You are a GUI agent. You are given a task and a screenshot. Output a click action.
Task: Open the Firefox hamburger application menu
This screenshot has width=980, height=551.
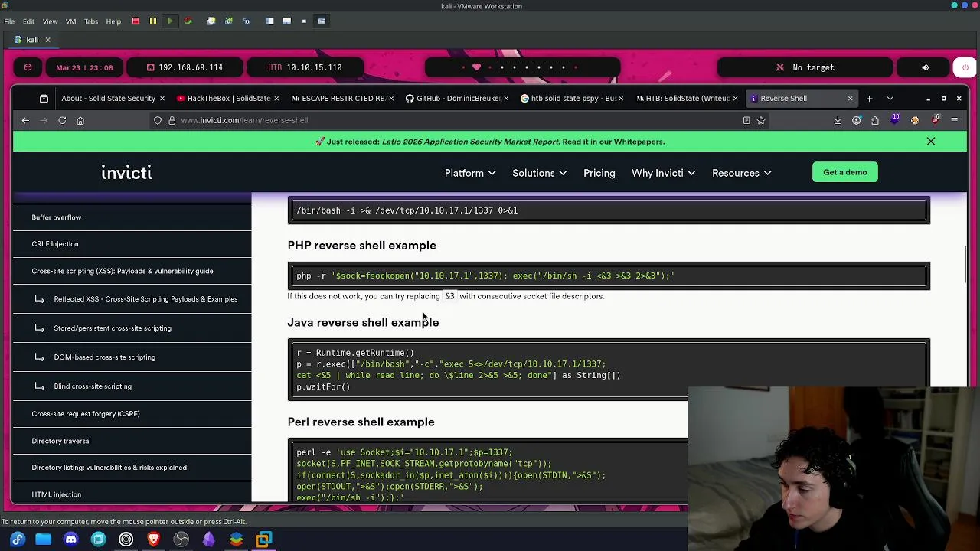(954, 120)
